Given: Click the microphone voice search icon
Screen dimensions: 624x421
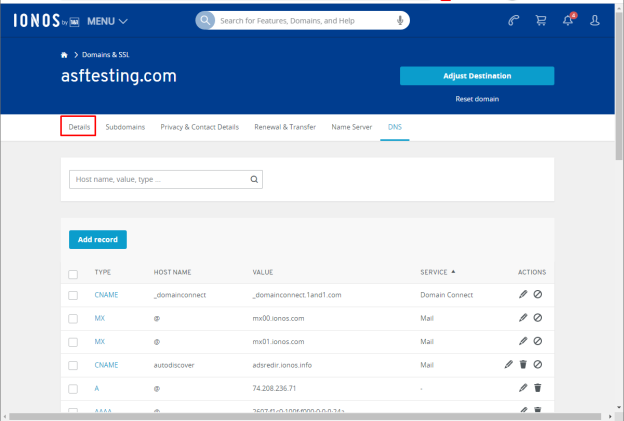Looking at the screenshot, I should [x=400, y=21].
